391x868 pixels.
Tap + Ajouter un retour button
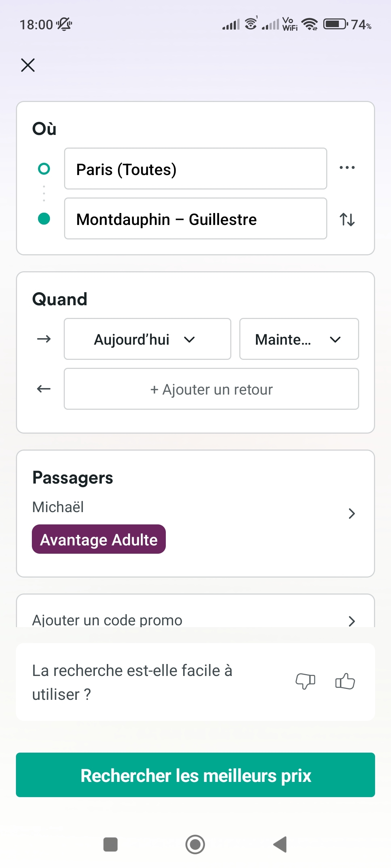tap(211, 389)
